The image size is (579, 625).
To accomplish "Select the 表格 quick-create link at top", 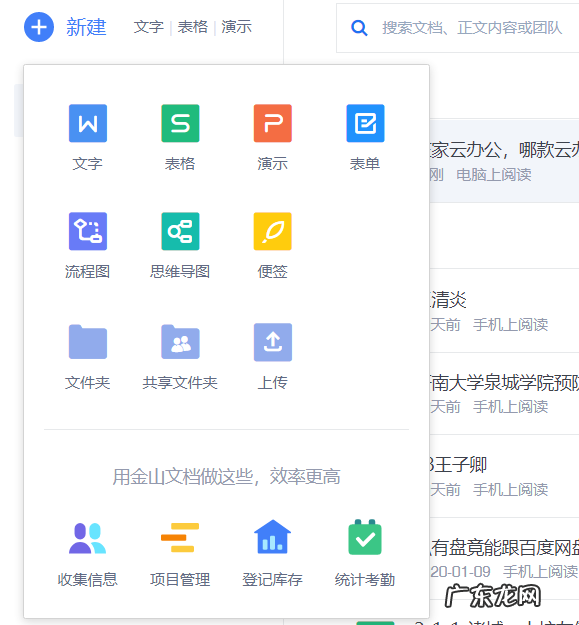I will 192,27.
